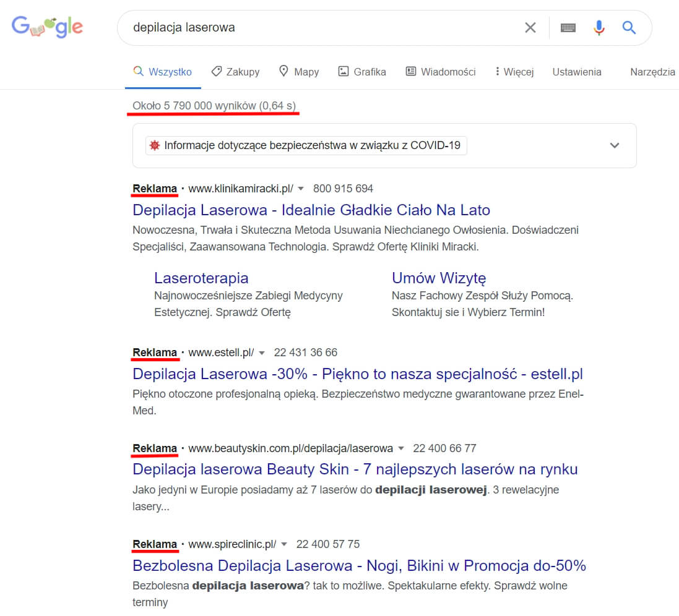Image resolution: width=679 pixels, height=616 pixels.
Task: Open the on-screen keyboard input tool
Action: [568, 28]
